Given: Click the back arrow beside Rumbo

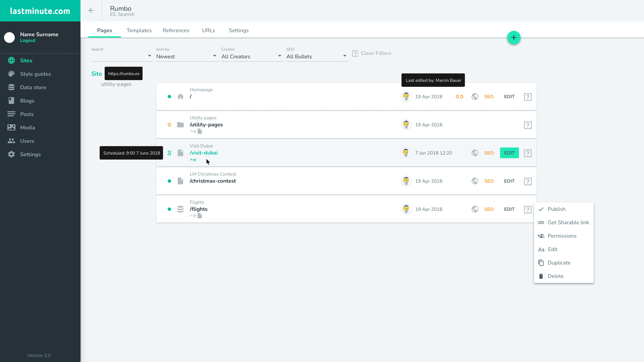Looking at the screenshot, I should tap(91, 11).
